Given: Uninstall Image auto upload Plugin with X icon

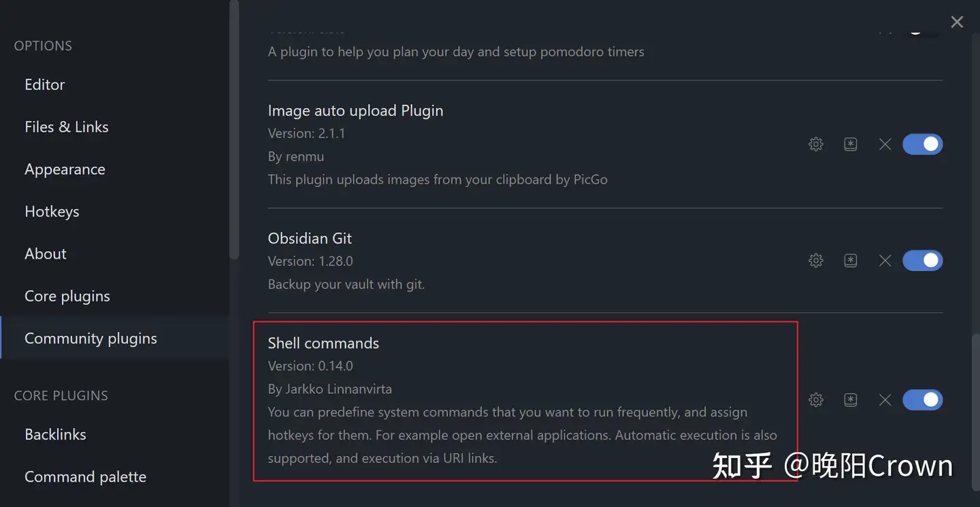Looking at the screenshot, I should (885, 144).
